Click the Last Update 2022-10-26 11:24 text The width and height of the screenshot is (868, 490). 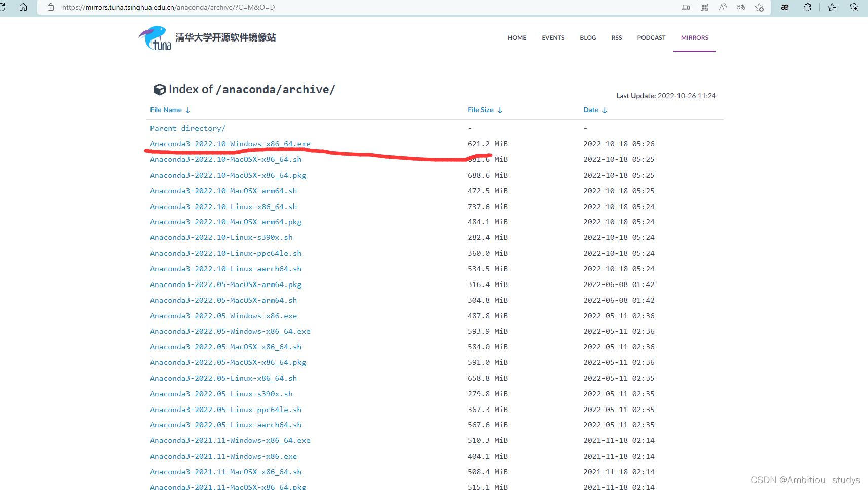tap(666, 96)
